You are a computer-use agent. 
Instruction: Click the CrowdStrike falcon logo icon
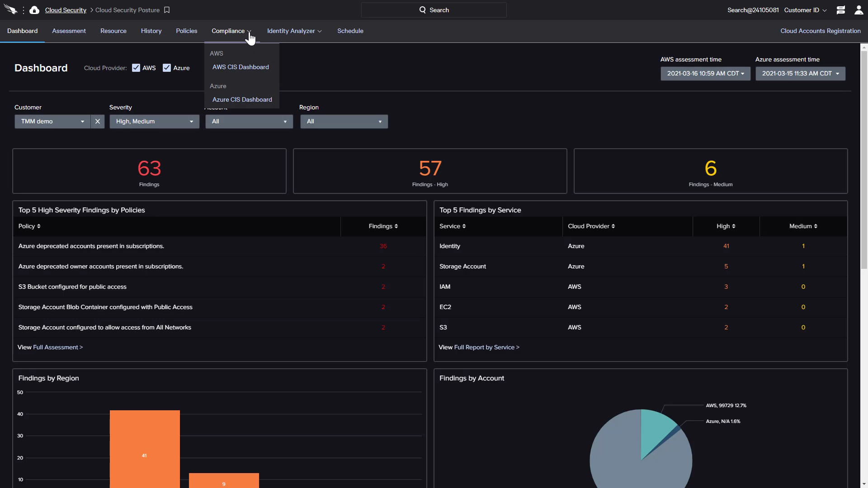pyautogui.click(x=10, y=10)
